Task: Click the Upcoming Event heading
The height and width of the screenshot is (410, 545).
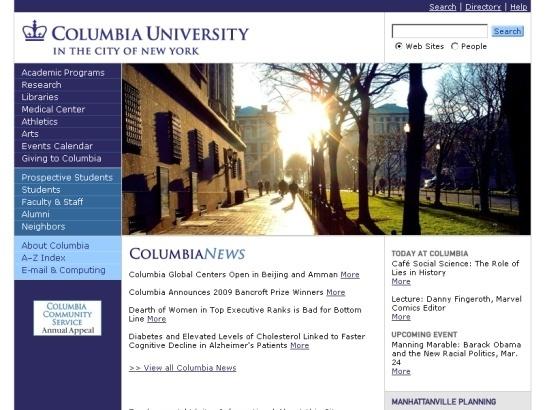Action: [x=424, y=334]
